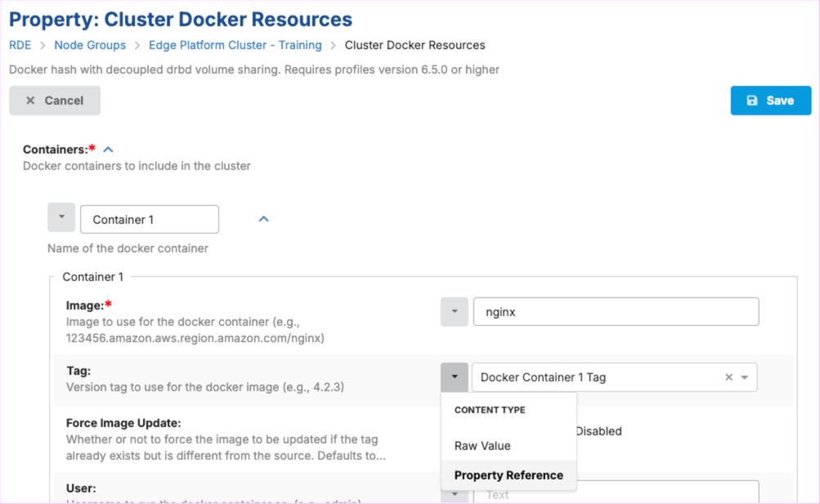Click the Containers section label
This screenshot has height=504, width=820.
[x=56, y=149]
